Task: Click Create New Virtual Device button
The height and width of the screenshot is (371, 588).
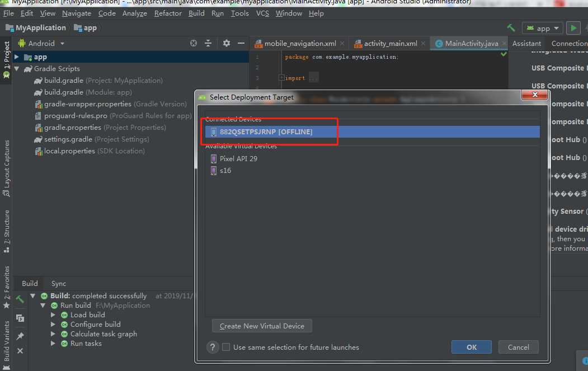Action: click(262, 326)
